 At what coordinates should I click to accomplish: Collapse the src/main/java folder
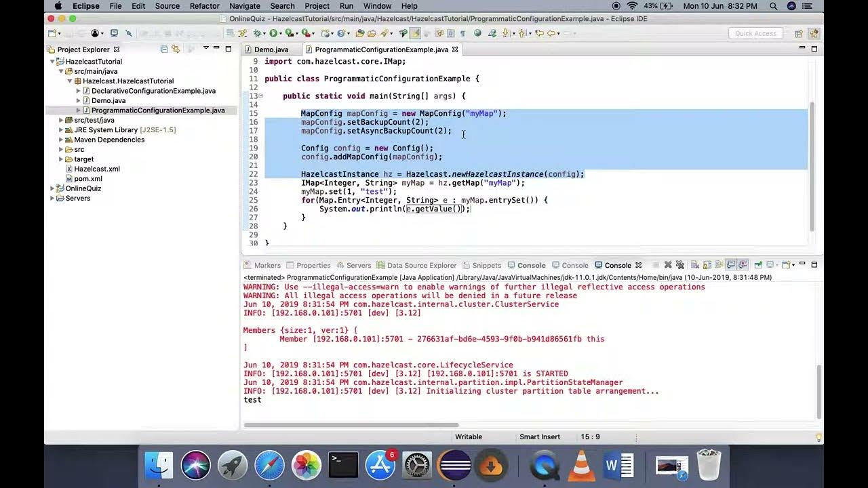click(x=61, y=71)
